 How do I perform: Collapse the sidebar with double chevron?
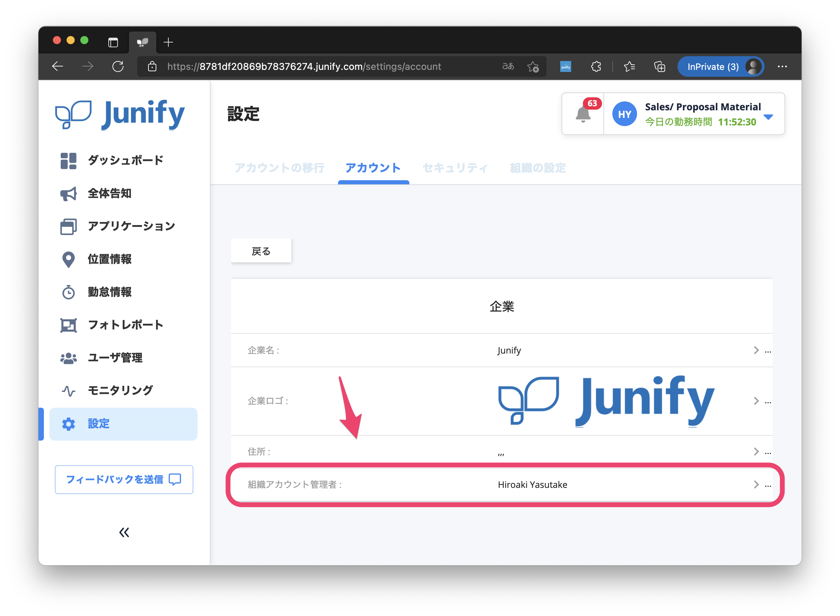(x=124, y=532)
